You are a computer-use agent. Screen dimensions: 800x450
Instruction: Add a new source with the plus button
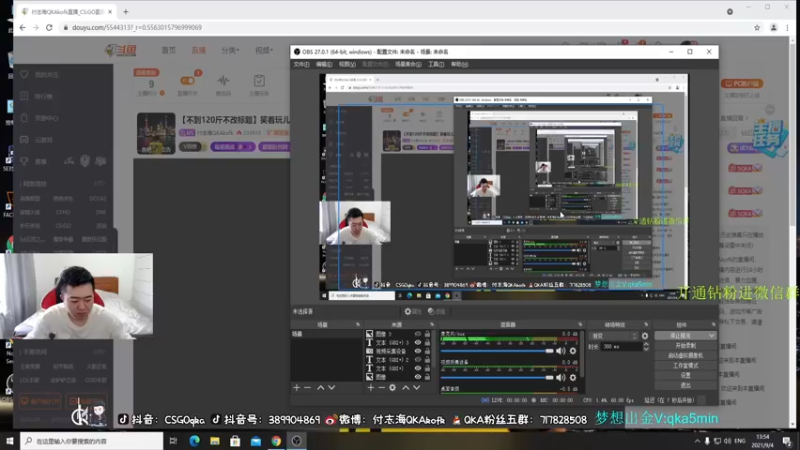coord(371,388)
